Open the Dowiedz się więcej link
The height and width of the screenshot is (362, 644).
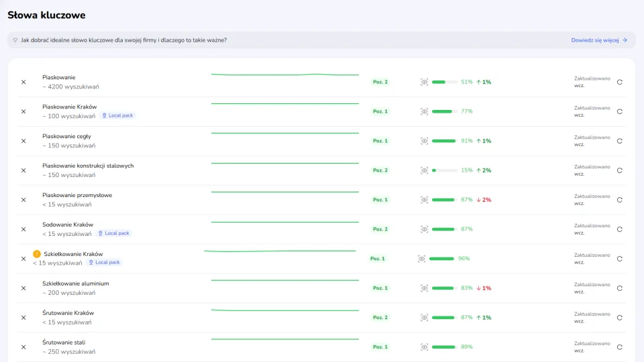599,40
